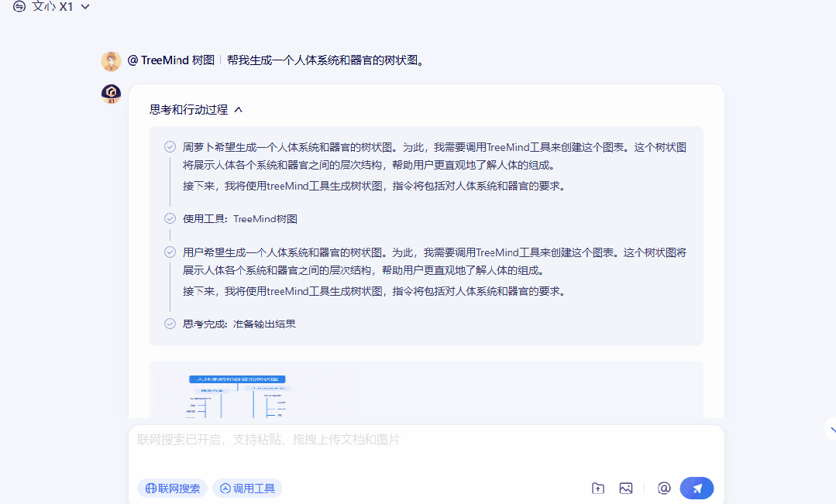Open the generated tree diagram thumbnail
Viewport: 836px width, 504px height.
point(237,396)
